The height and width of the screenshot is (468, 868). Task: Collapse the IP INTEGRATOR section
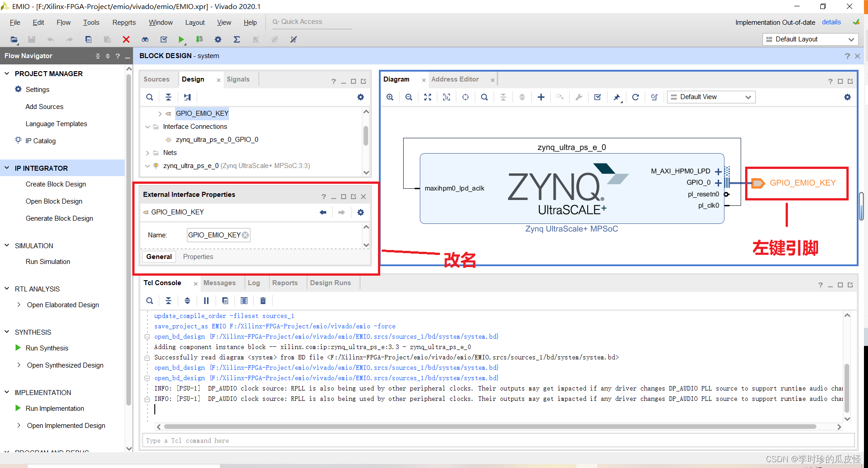7,168
